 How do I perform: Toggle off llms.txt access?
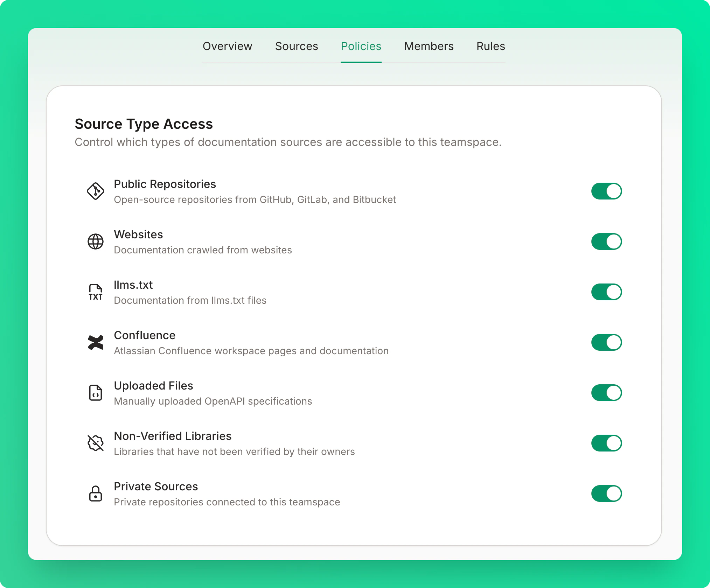(606, 292)
